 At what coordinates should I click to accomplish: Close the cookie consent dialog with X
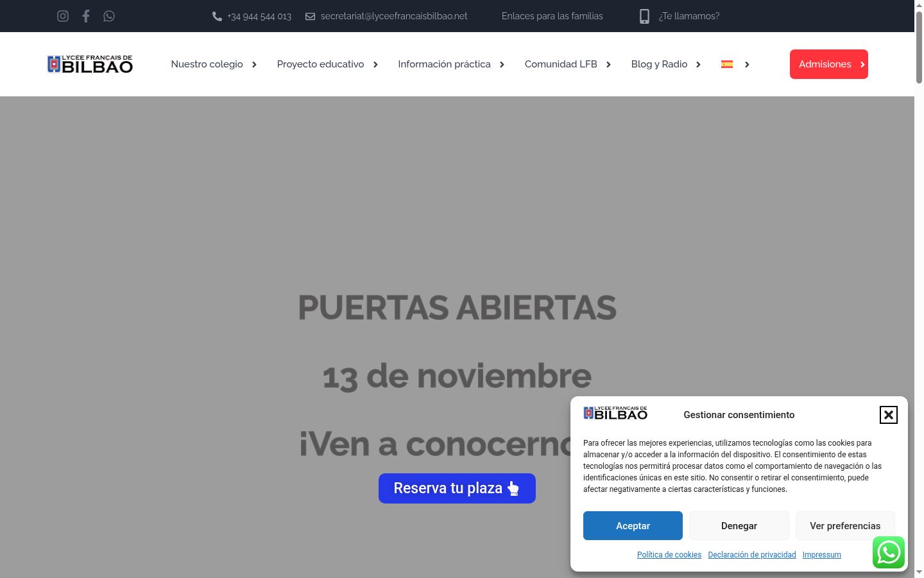(889, 415)
